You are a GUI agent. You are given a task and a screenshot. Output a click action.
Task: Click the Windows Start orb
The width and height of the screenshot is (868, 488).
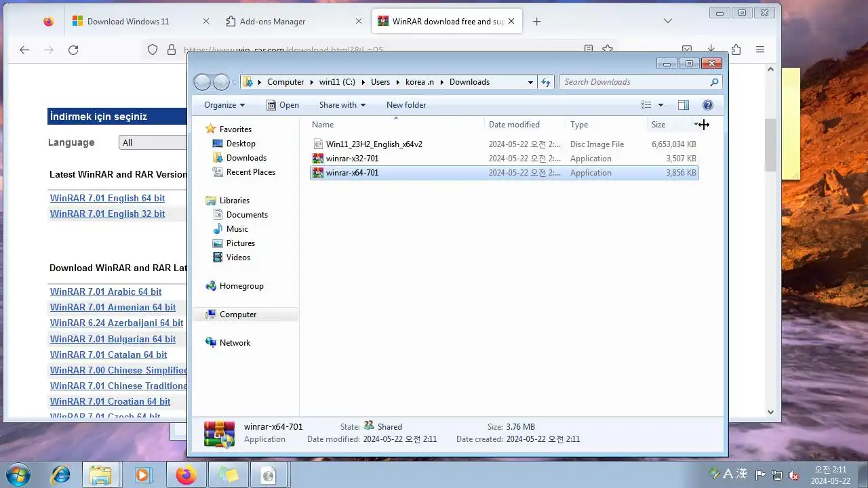18,474
